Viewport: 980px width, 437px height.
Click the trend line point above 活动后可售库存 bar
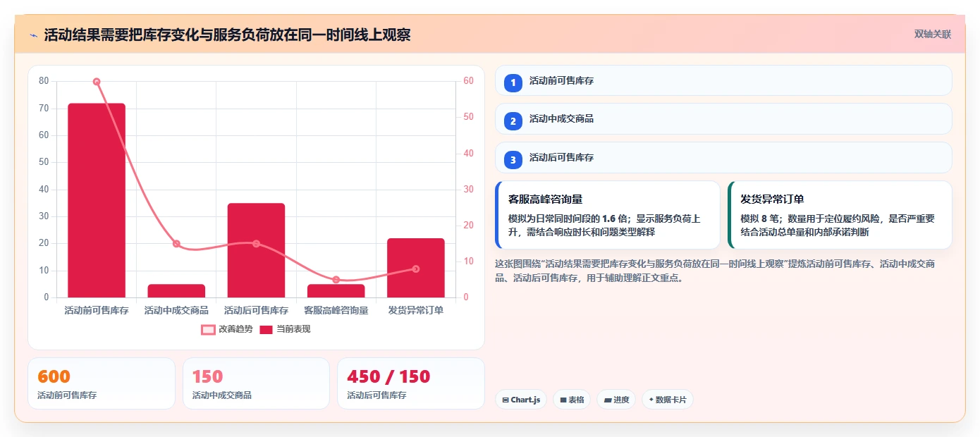[256, 244]
